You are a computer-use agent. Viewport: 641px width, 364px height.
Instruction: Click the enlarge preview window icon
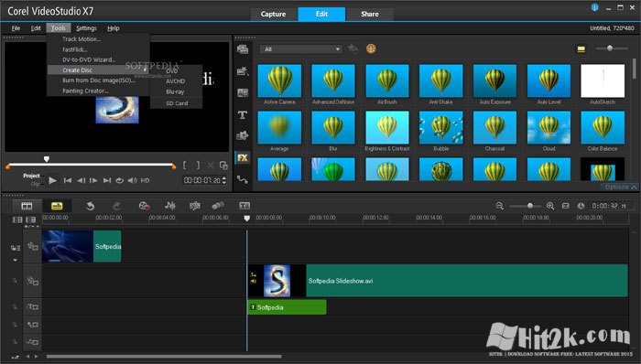(x=223, y=166)
